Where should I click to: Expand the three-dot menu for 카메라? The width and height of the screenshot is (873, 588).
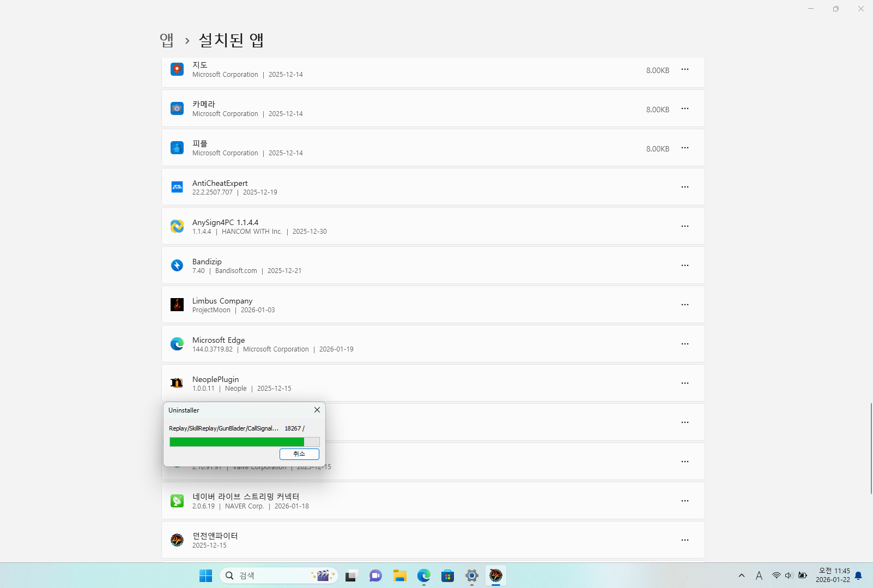[685, 108]
